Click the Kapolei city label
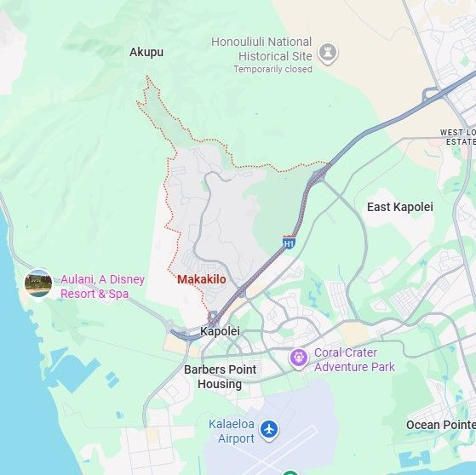The image size is (476, 475). pos(220,331)
